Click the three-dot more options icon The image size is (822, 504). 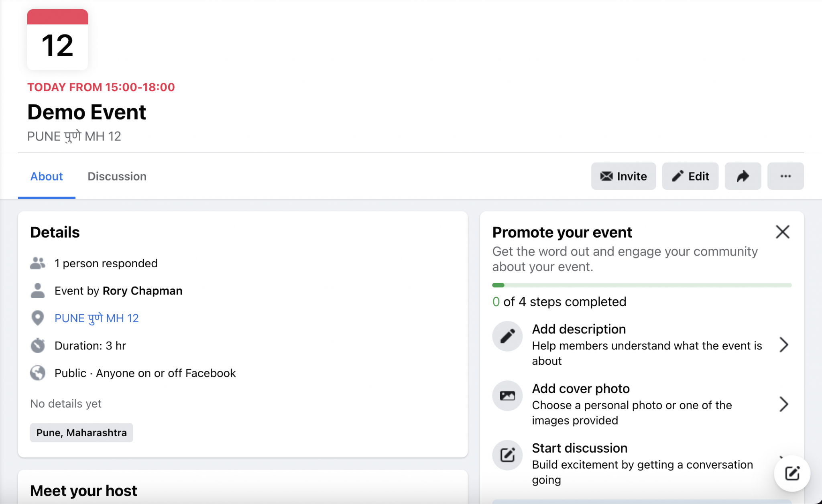[785, 176]
